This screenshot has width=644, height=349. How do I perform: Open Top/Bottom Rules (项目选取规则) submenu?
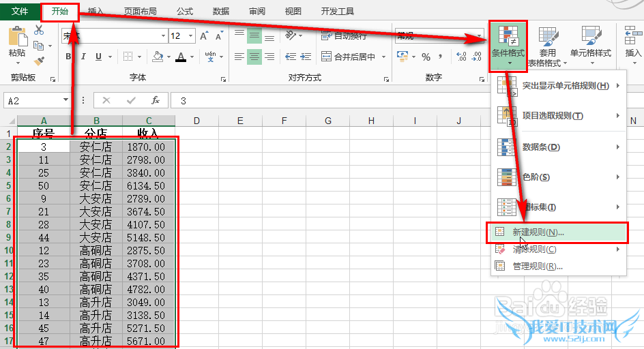(x=559, y=116)
